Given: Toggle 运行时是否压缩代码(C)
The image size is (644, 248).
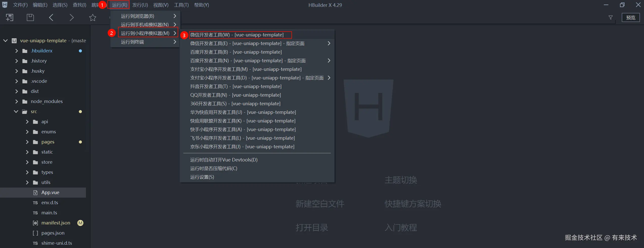Looking at the screenshot, I should (257, 168).
